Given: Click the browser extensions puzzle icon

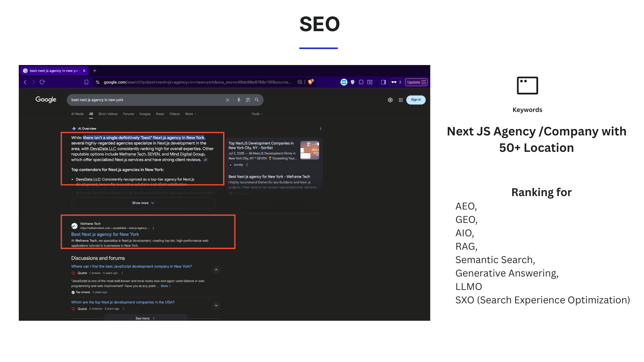Looking at the screenshot, I should (x=361, y=82).
